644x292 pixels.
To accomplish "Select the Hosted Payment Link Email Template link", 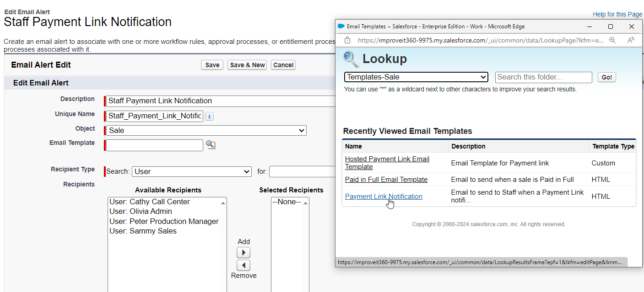I will tap(387, 163).
